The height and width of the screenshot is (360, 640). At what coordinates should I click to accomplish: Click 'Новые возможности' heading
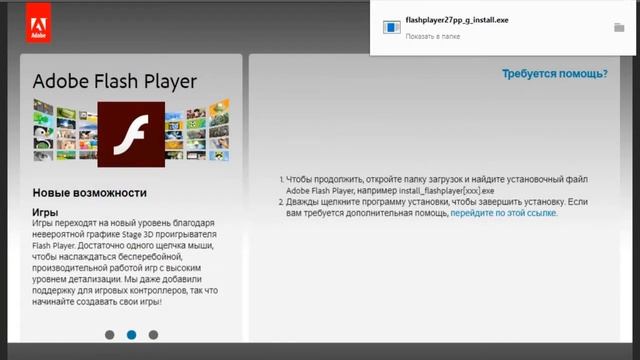click(x=89, y=193)
